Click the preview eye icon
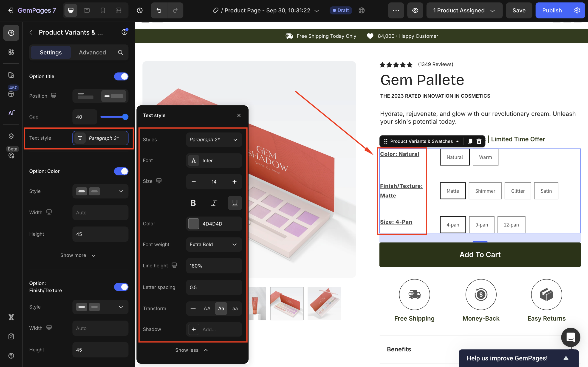The width and height of the screenshot is (588, 367). 415,10
